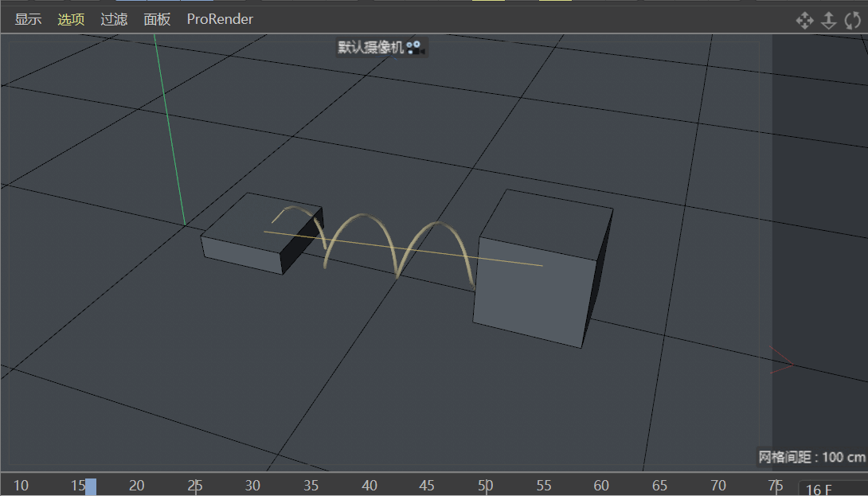The image size is (868, 496).
Task: Click the camera icon beside 默认摄像机
Action: tap(415, 48)
